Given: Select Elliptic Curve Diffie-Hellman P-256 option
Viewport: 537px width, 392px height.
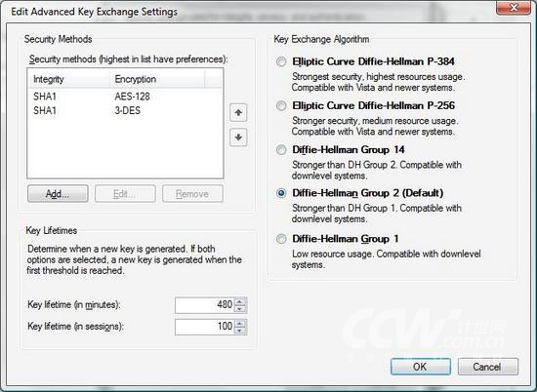Looking at the screenshot, I should tap(281, 105).
